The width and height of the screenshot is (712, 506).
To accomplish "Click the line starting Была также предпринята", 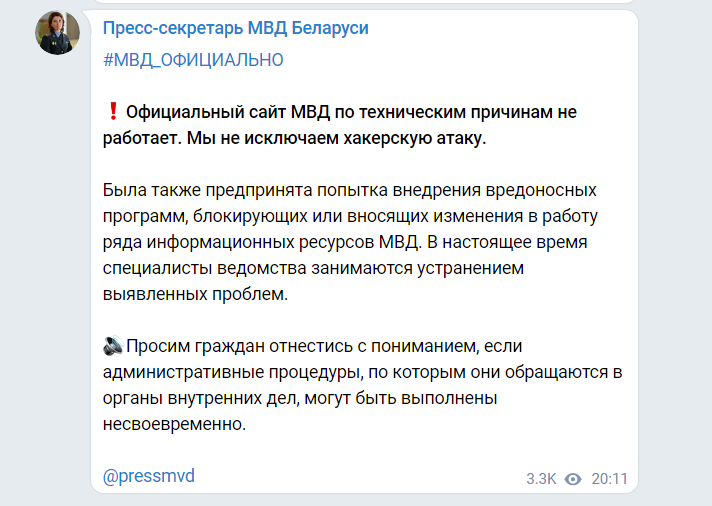I will pos(350,190).
